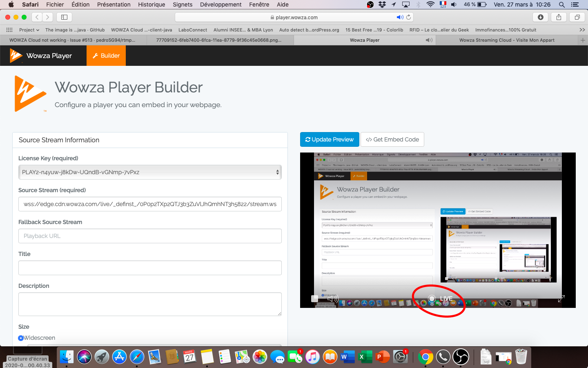The height and width of the screenshot is (368, 588).
Task: Show all tabs overview
Action: point(577,17)
